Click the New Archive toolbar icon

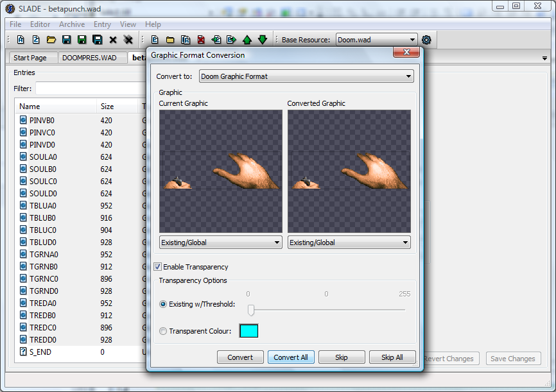(x=21, y=40)
